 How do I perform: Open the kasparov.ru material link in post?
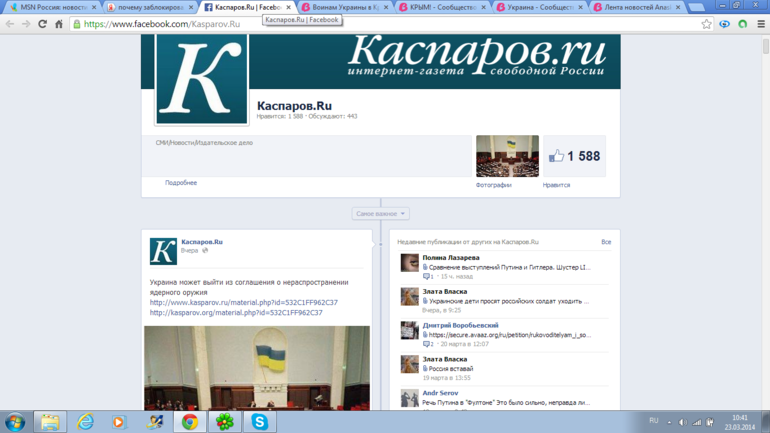pyautogui.click(x=243, y=302)
